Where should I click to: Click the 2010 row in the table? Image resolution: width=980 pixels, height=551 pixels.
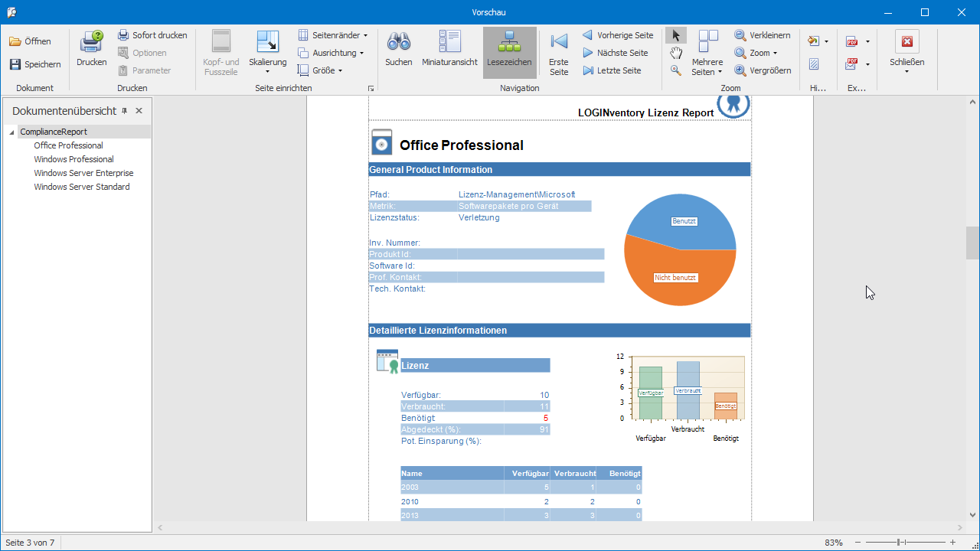tap(521, 502)
